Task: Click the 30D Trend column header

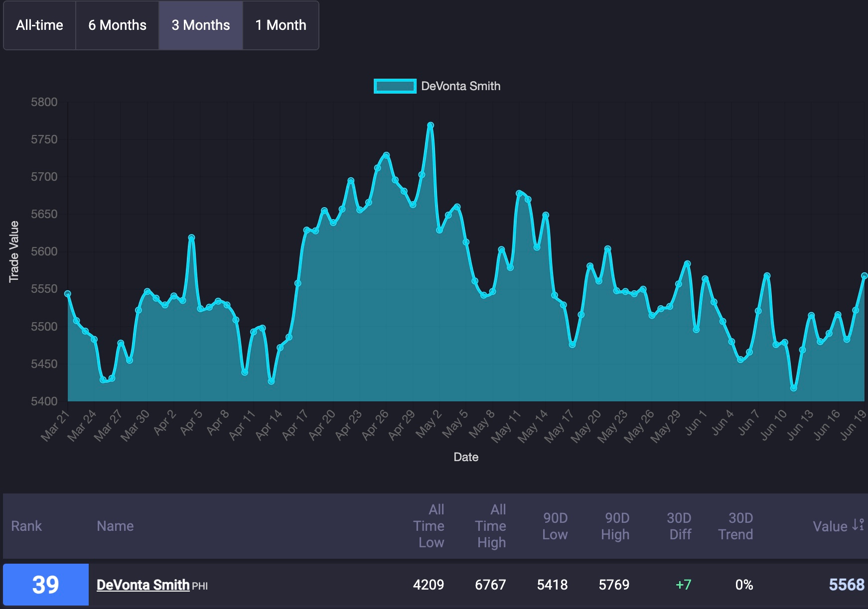Action: [736, 526]
